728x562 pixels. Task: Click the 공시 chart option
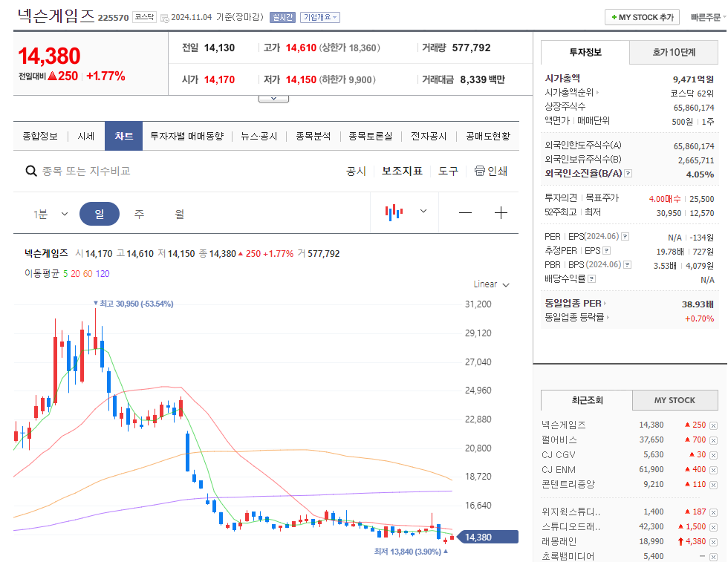tap(356, 171)
